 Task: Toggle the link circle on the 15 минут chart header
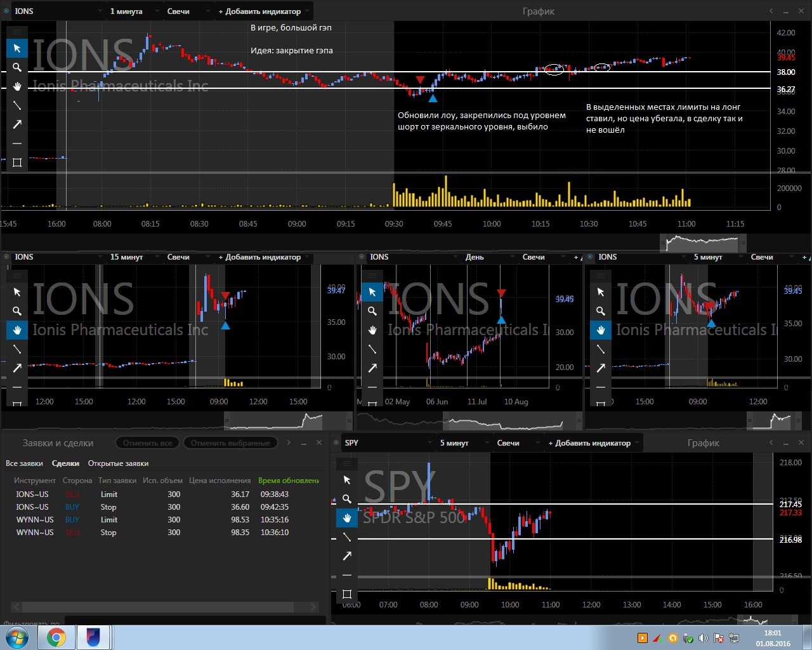pyautogui.click(x=6, y=256)
